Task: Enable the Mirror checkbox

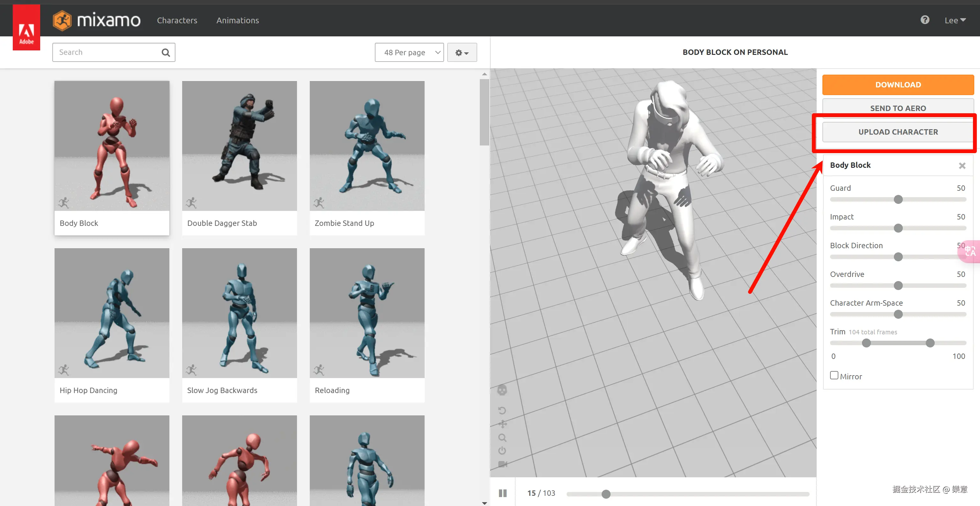Action: point(834,376)
